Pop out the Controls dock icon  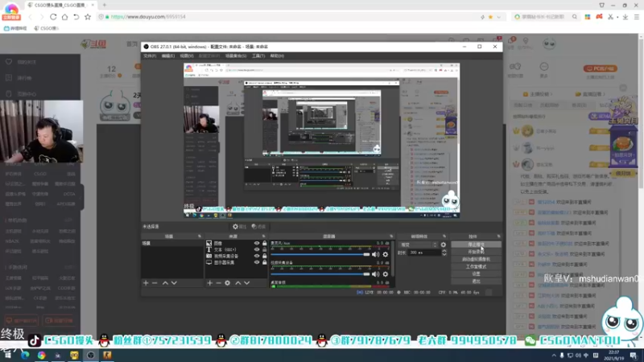498,237
